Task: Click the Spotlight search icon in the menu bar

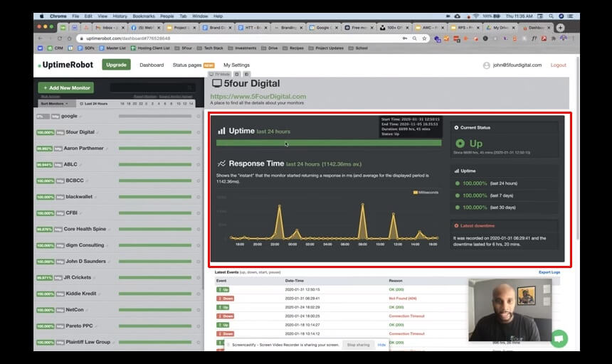Action: (551, 16)
